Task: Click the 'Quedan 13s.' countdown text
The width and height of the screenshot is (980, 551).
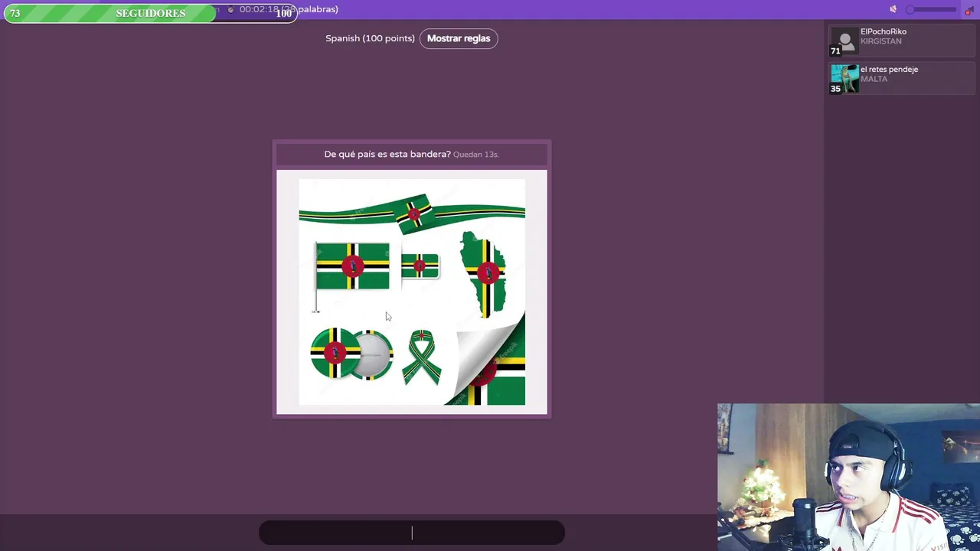Action: pyautogui.click(x=475, y=155)
